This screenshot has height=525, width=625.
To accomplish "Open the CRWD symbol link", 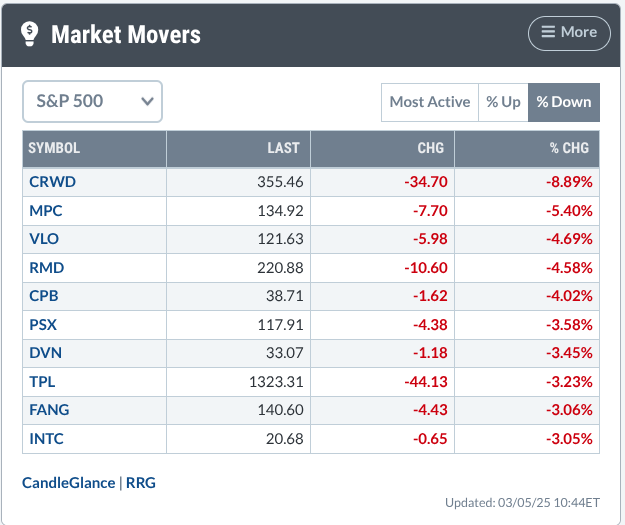I will pos(52,182).
